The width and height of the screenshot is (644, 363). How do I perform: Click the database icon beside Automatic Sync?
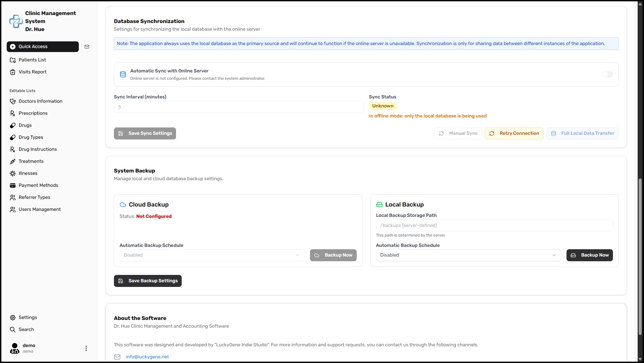pyautogui.click(x=123, y=74)
